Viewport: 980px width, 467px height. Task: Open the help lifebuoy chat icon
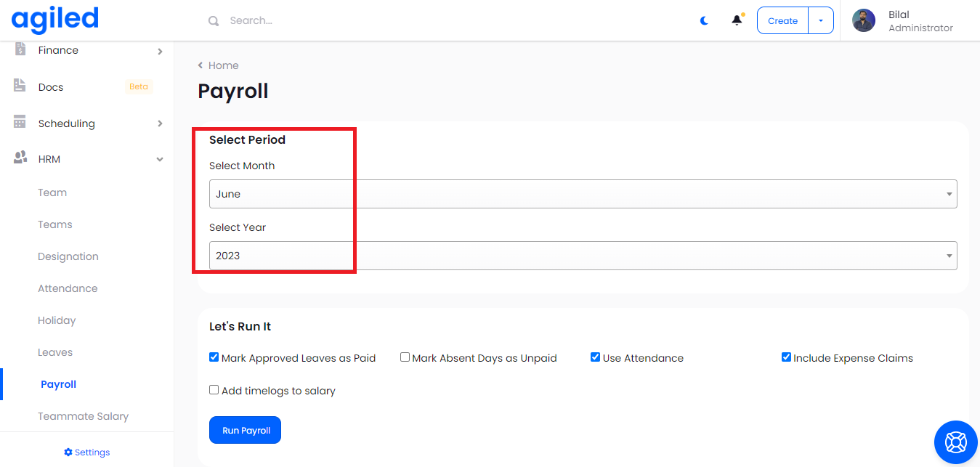click(x=955, y=442)
